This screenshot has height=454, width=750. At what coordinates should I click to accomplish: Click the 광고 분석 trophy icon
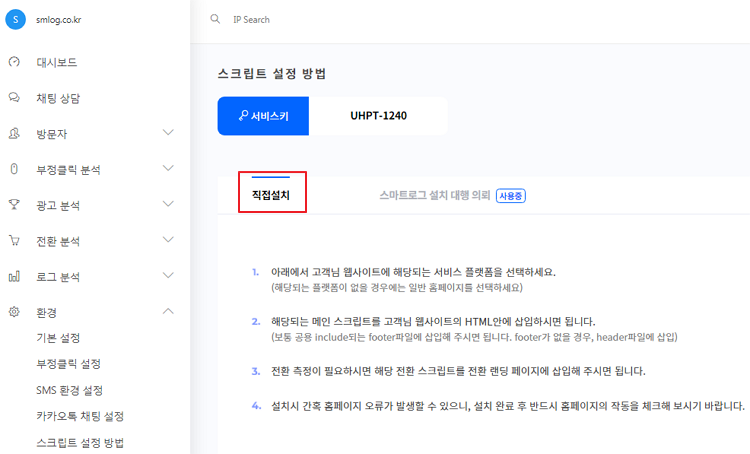pos(14,205)
